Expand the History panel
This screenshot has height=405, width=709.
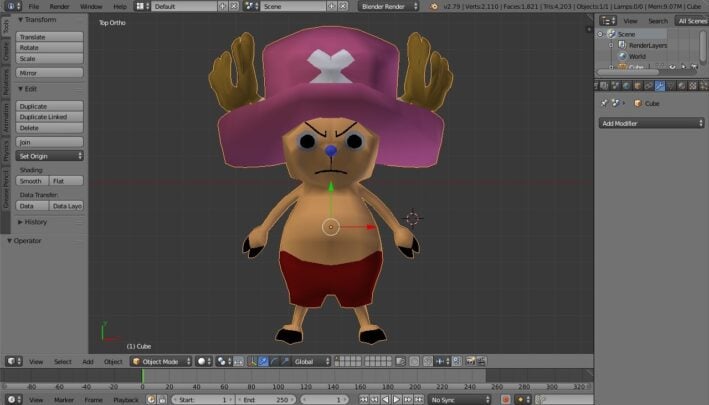36,222
